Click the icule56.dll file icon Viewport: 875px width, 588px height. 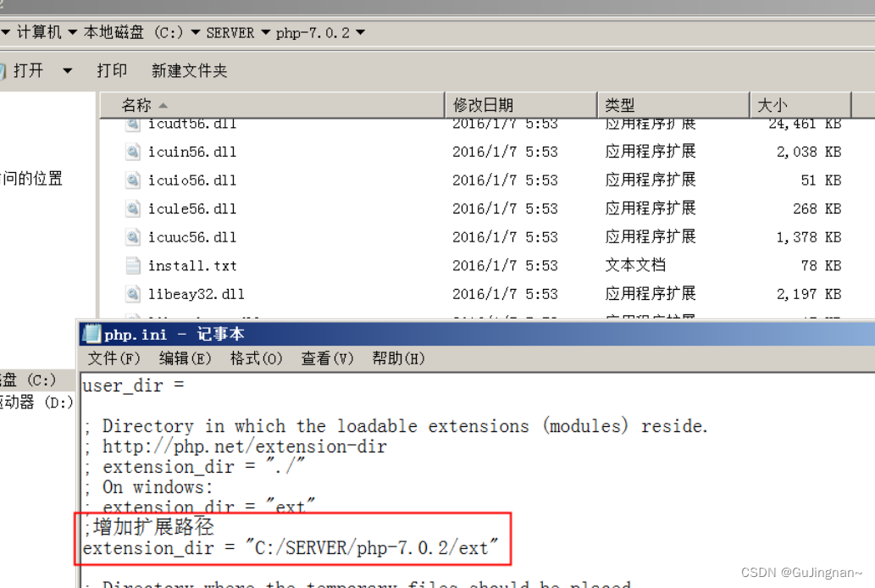[x=133, y=208]
